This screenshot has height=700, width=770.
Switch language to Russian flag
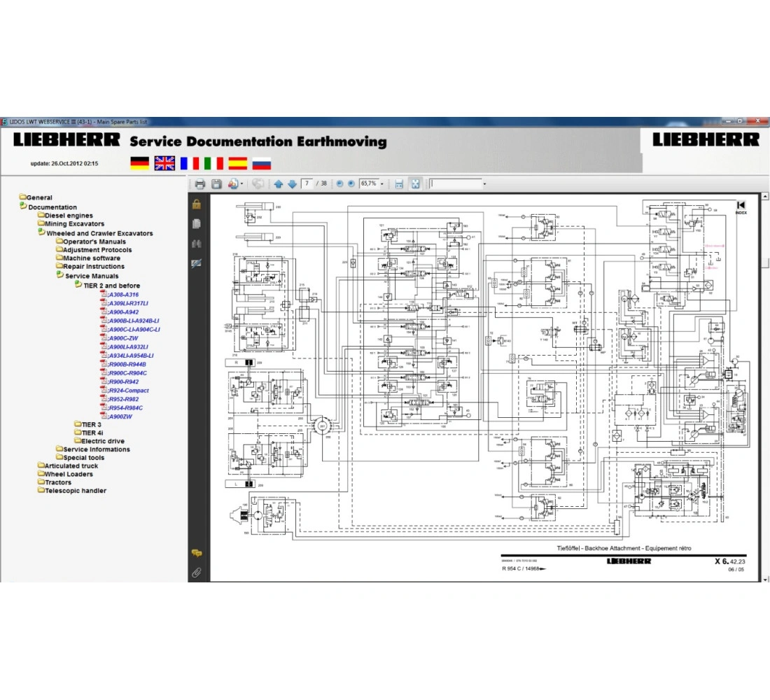[262, 163]
